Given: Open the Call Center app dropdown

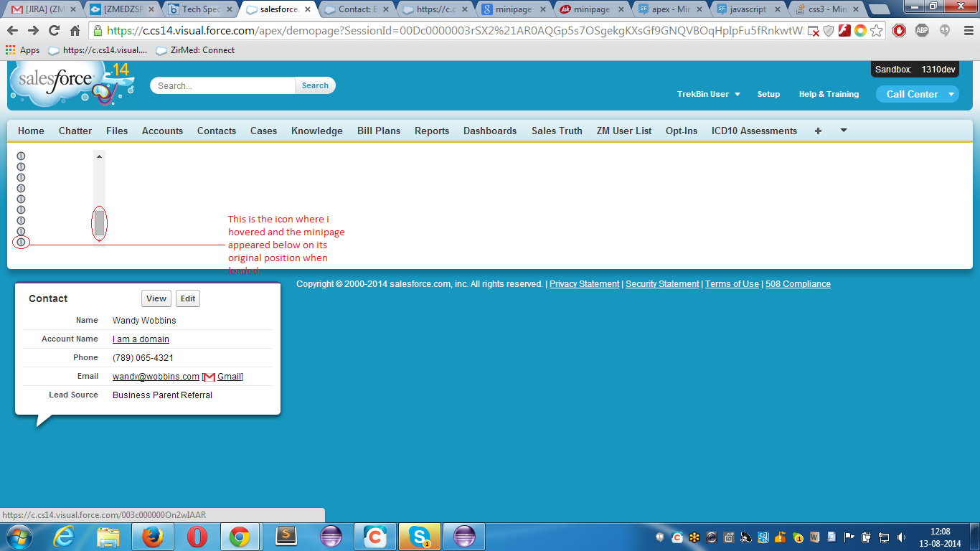Looking at the screenshot, I should 918,94.
